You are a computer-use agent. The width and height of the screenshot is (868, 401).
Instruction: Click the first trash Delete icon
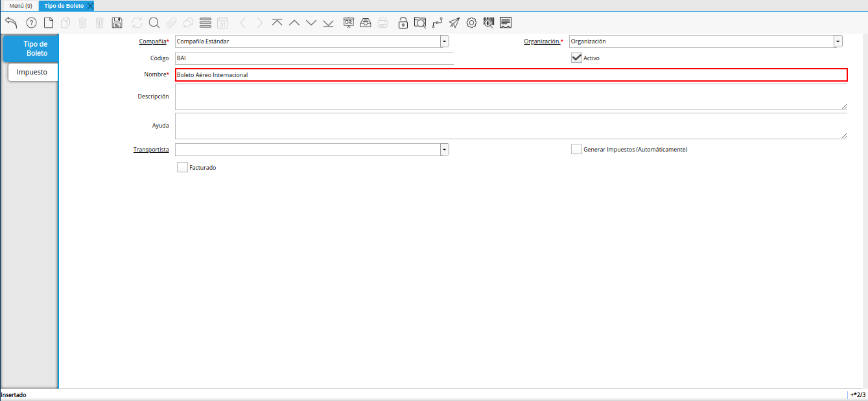tap(82, 23)
